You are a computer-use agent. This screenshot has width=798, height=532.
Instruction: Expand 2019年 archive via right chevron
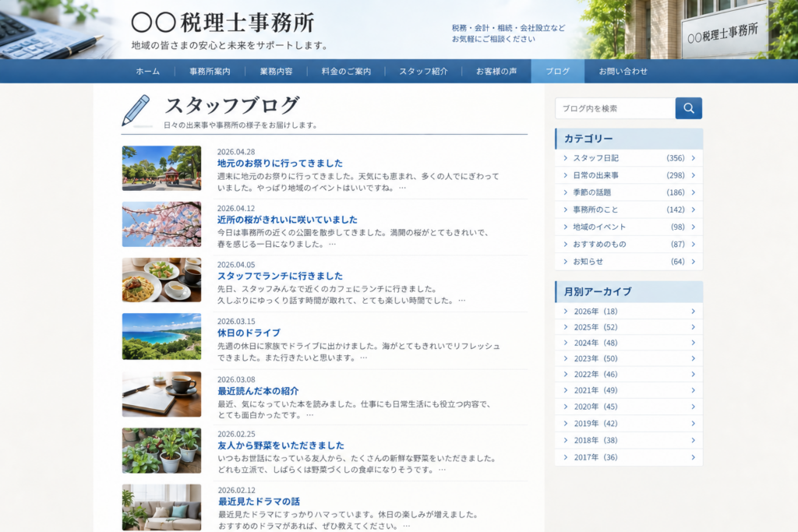tap(693, 424)
